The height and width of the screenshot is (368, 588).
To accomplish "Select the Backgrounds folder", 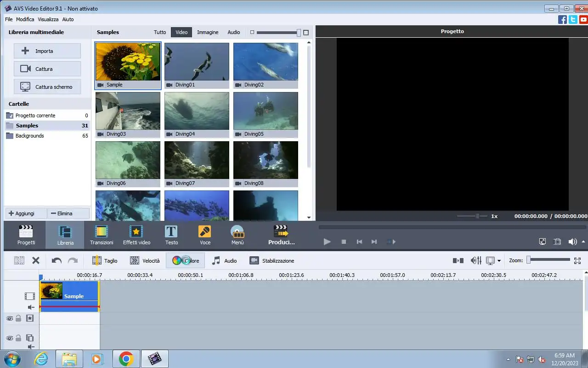I will click(x=47, y=136).
